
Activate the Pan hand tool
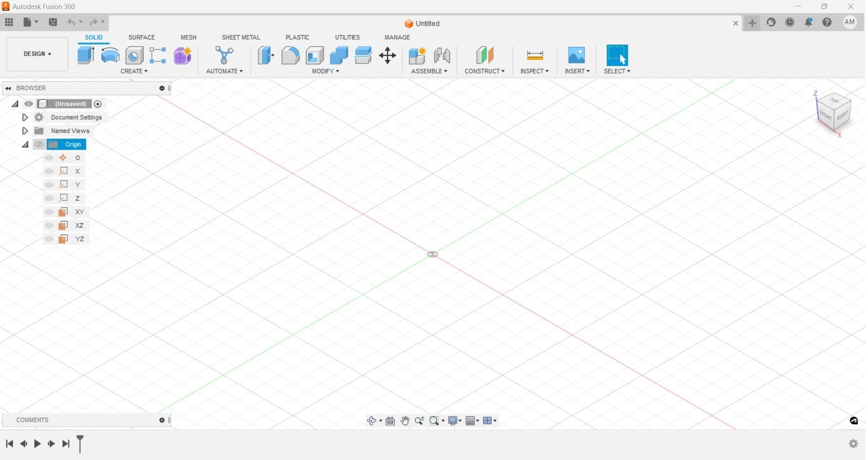point(406,421)
